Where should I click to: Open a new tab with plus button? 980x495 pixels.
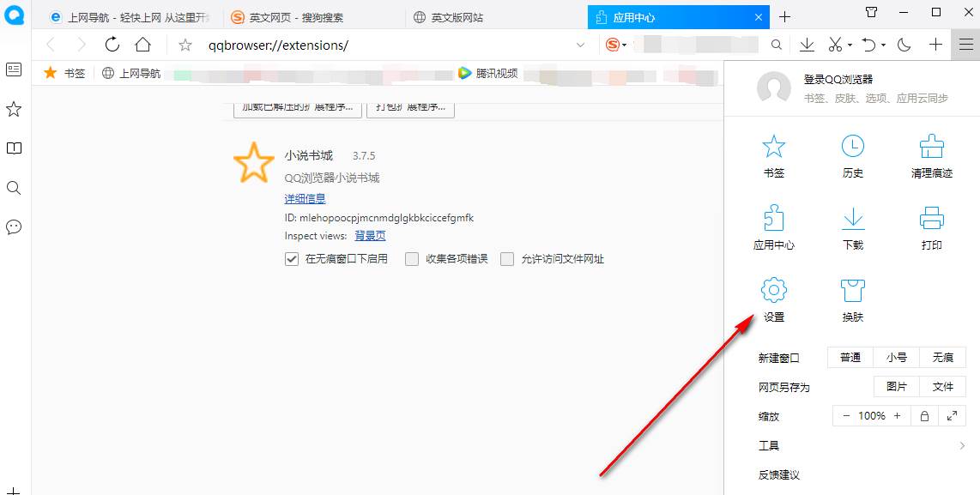[x=784, y=17]
